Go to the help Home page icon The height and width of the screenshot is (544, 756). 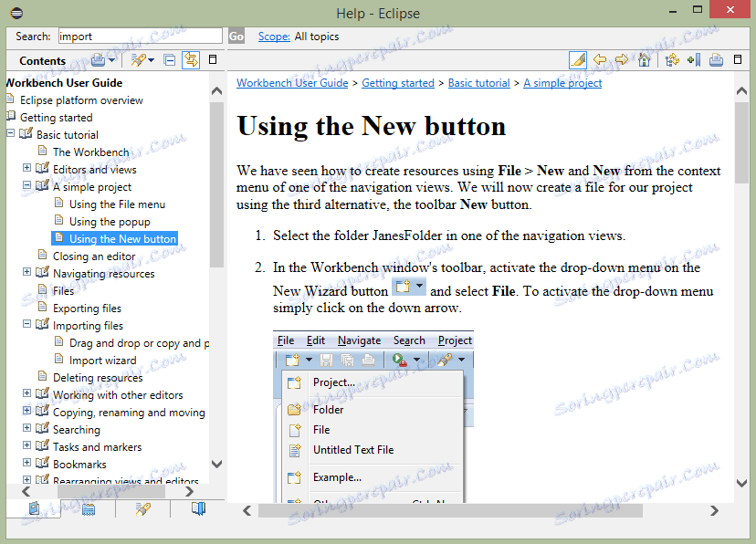point(644,60)
